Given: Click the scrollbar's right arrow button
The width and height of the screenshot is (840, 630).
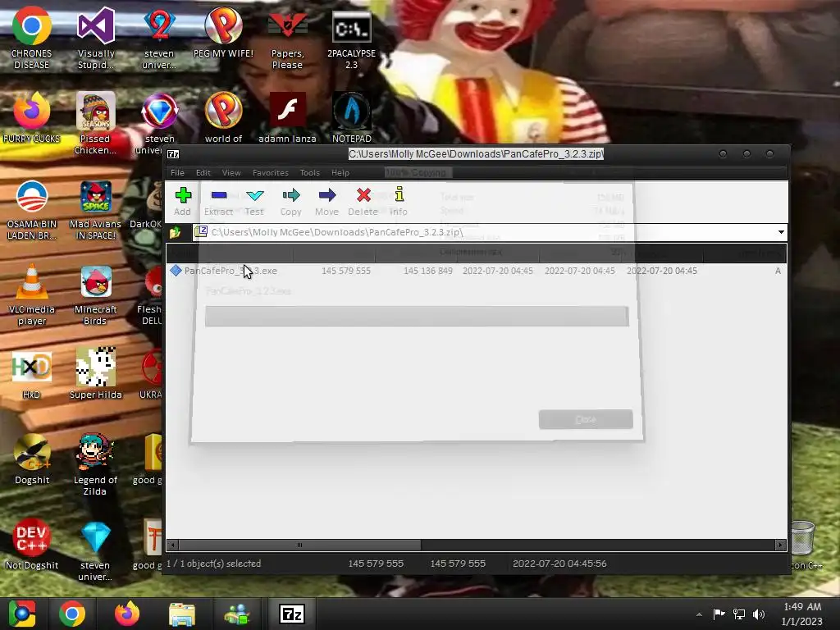Looking at the screenshot, I should (x=780, y=545).
